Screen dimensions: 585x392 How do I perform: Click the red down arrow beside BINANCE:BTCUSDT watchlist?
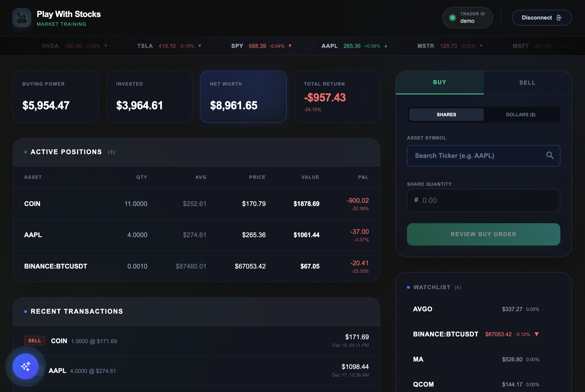tap(536, 334)
